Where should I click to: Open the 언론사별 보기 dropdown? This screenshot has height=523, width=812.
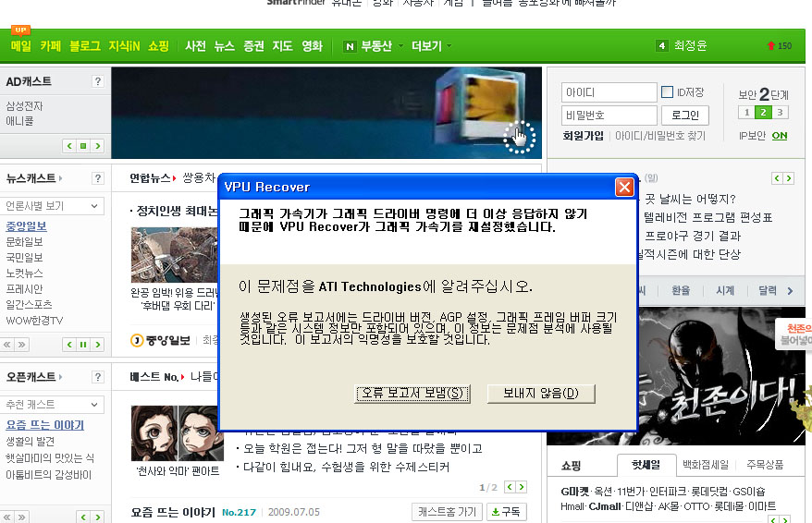coord(52,206)
